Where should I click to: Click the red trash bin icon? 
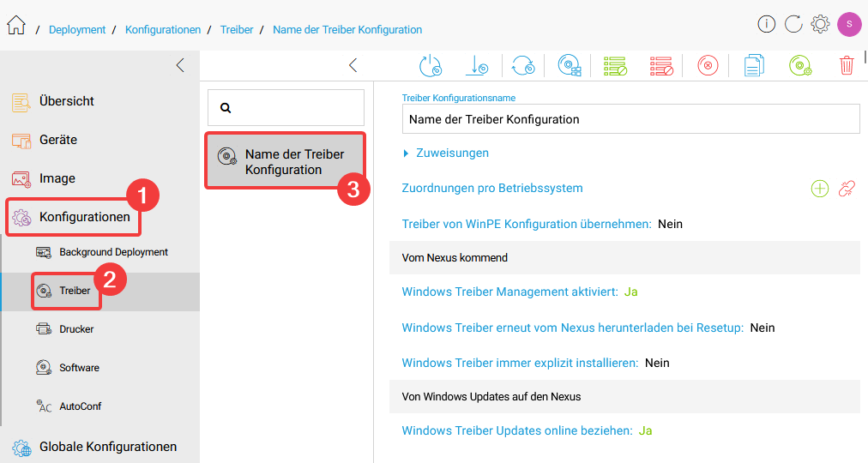click(x=847, y=65)
